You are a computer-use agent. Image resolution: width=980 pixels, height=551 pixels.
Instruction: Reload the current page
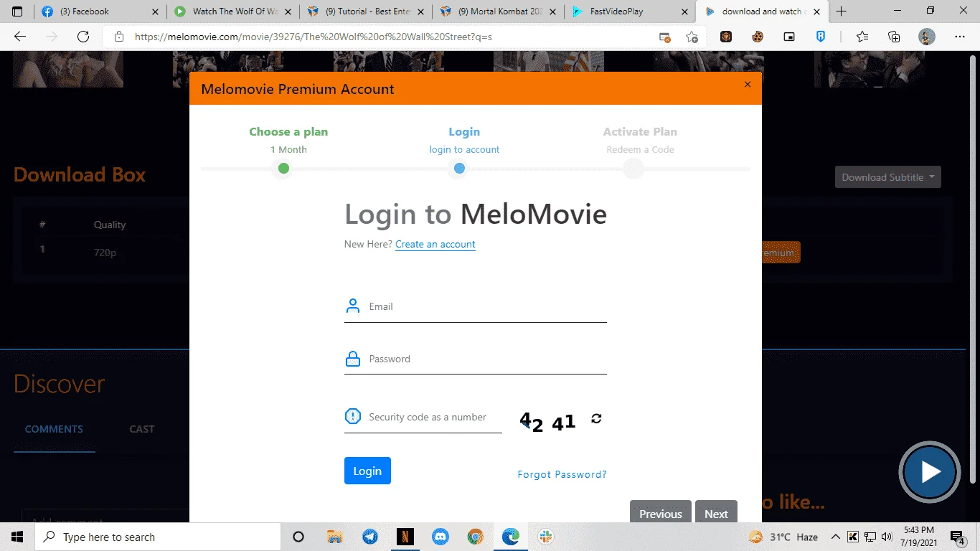point(83,37)
